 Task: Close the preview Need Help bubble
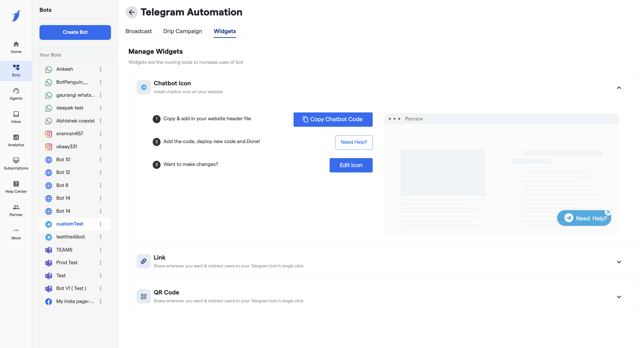[x=608, y=212]
